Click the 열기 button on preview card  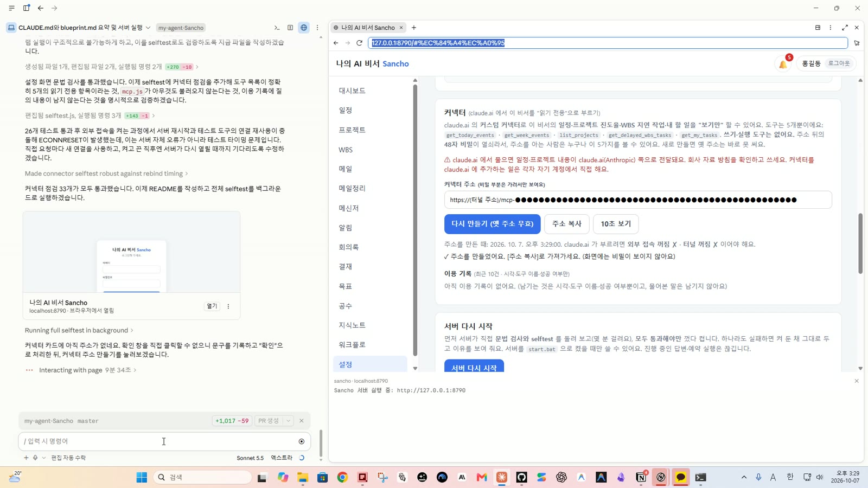[x=212, y=306]
